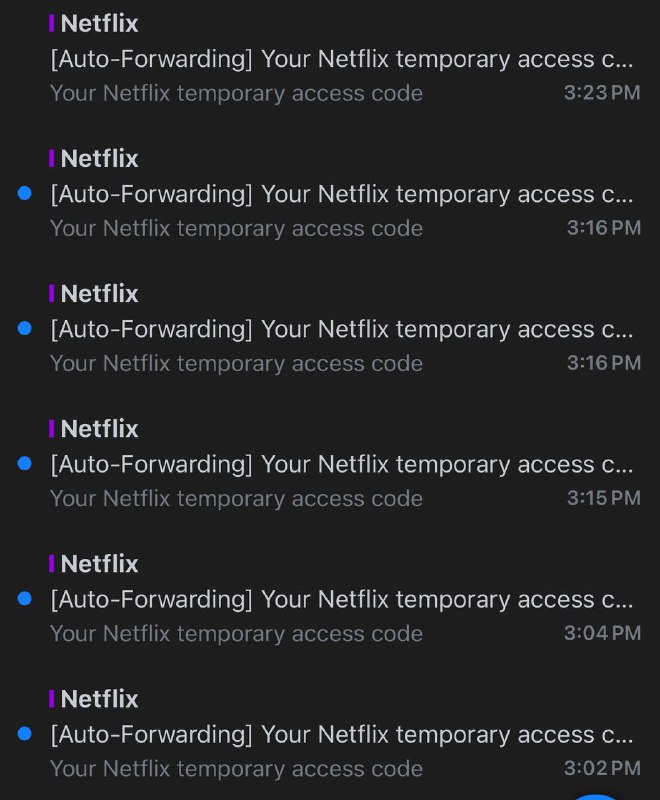660x800 pixels.
Task: Open the Auto-Forwarding subject line received at 3:02 PM
Action: pos(341,734)
